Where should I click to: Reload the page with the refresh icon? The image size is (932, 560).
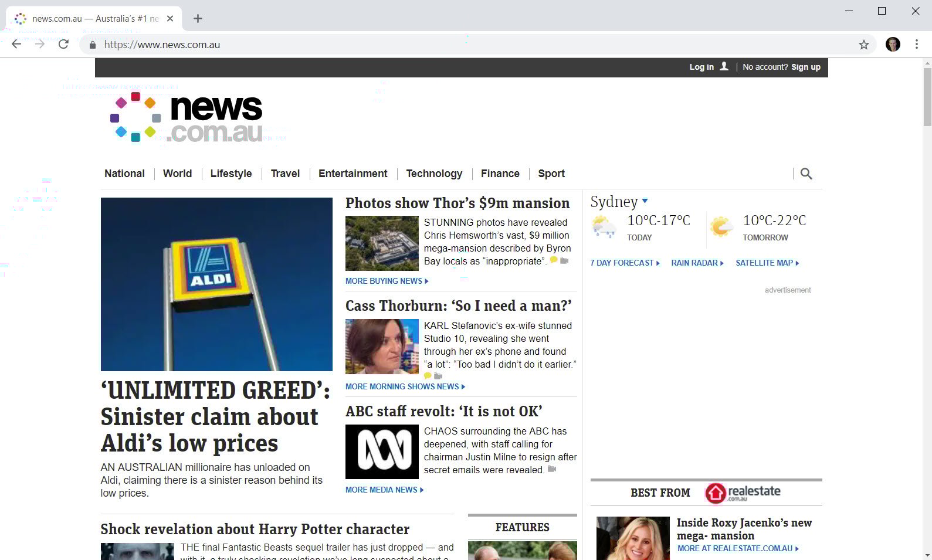63,45
